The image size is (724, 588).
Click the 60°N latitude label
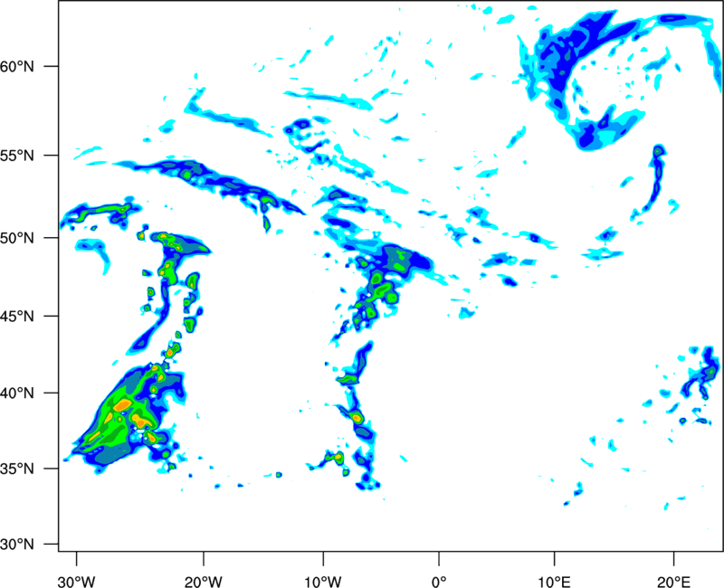[x=17, y=66]
